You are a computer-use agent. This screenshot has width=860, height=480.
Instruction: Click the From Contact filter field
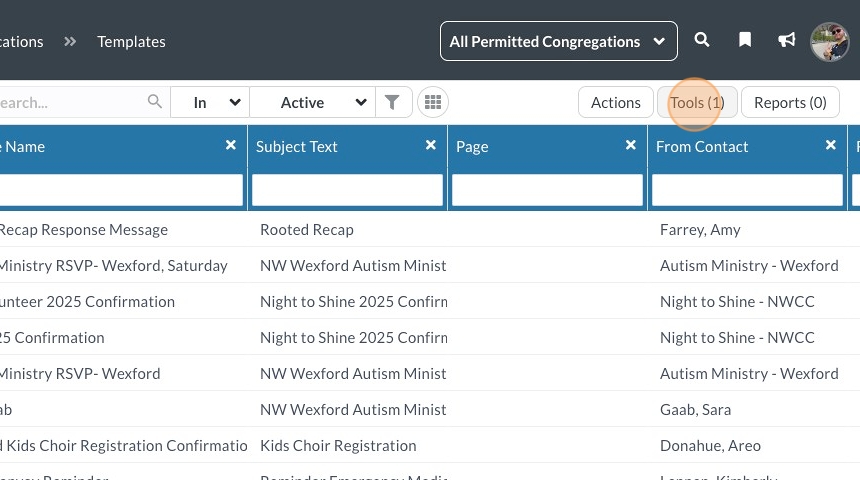click(747, 190)
